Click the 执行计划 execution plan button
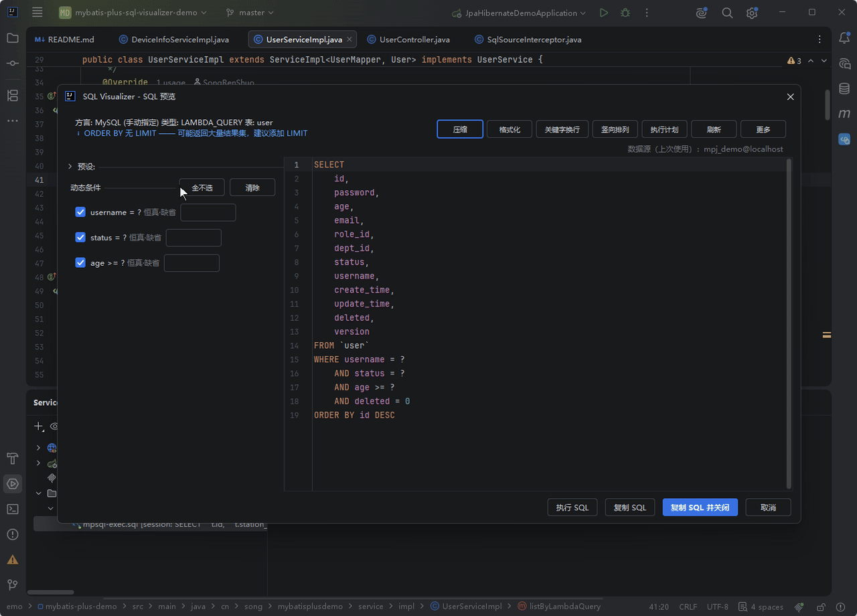Image resolution: width=857 pixels, height=616 pixels. pyautogui.click(x=664, y=129)
